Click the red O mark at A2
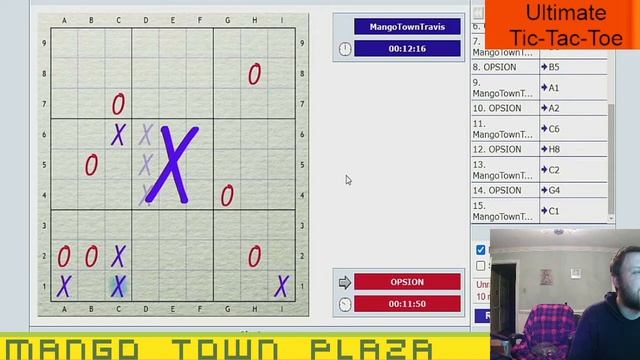Image resolution: width=640 pixels, height=360 pixels. 64,256
